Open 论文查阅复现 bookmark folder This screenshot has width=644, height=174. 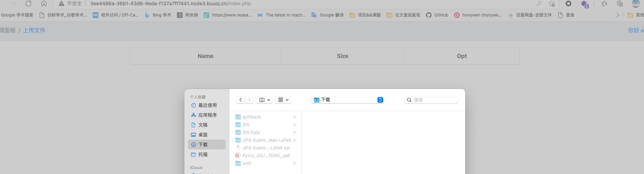tap(403, 15)
